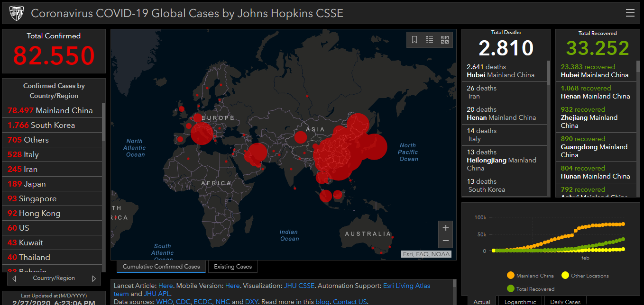Open the Mobile Version Here link
This screenshot has width=644, height=305.
[232, 286]
